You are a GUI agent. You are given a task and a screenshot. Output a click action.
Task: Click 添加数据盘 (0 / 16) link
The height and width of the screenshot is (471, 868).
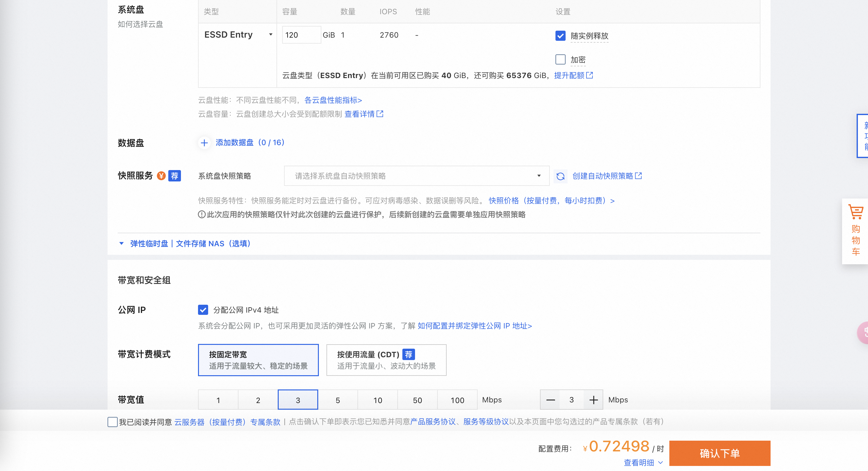tap(250, 143)
